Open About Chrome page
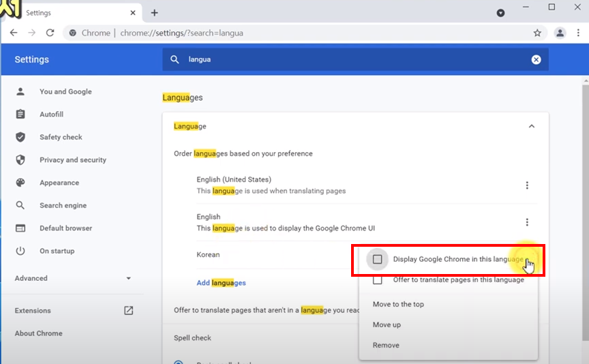Viewport: 589px width, 364px height. click(38, 333)
